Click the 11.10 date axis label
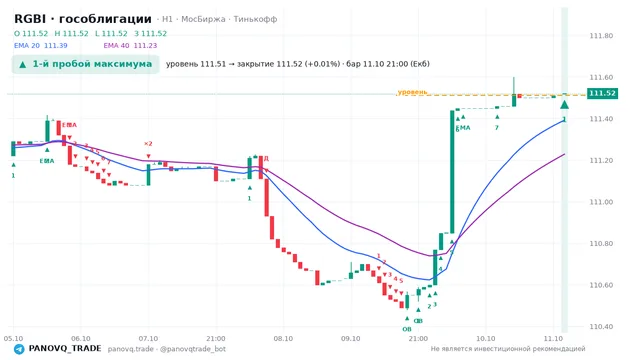640x360 pixels. click(x=553, y=338)
